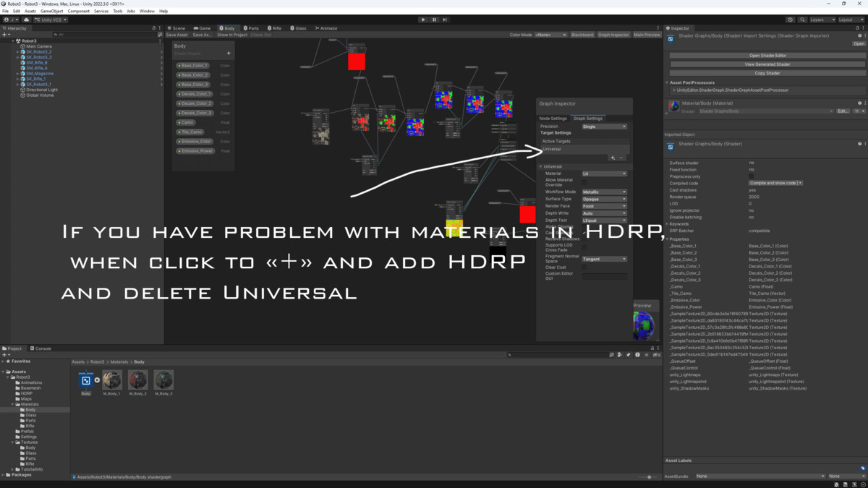Click the Project search field
Viewport: 868px width, 488px height.
557,355
